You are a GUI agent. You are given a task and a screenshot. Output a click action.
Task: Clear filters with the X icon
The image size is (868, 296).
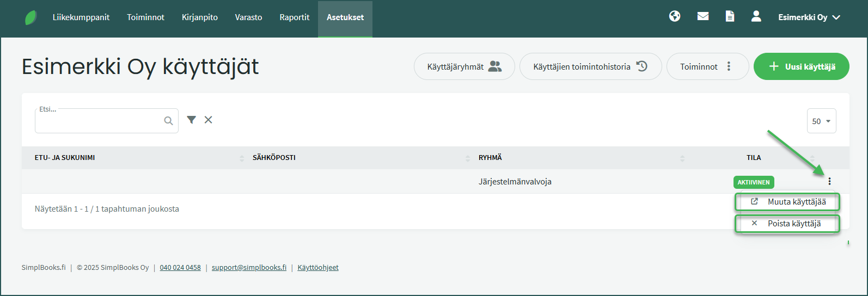(208, 120)
